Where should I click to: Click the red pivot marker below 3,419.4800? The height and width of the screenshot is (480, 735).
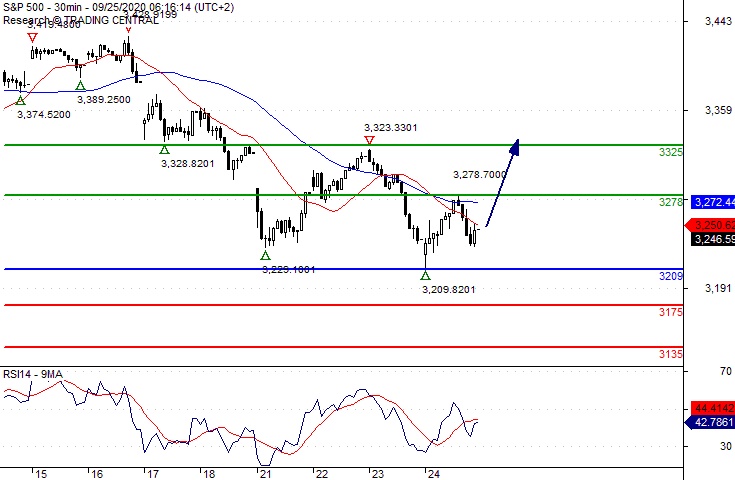(x=32, y=38)
